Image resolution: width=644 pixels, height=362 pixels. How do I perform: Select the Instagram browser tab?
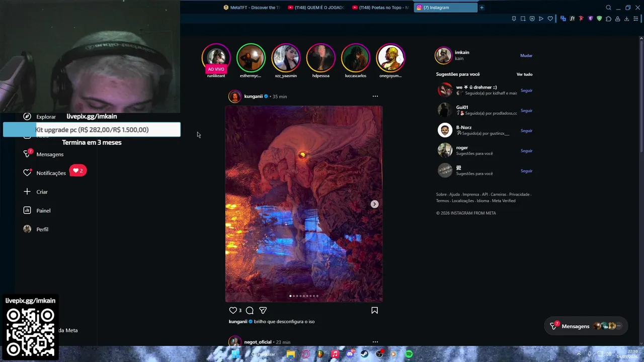[x=445, y=8]
